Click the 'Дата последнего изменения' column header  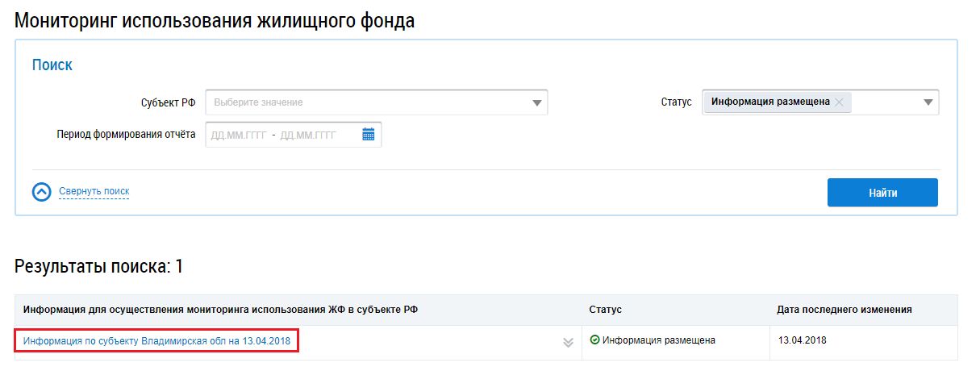point(844,310)
